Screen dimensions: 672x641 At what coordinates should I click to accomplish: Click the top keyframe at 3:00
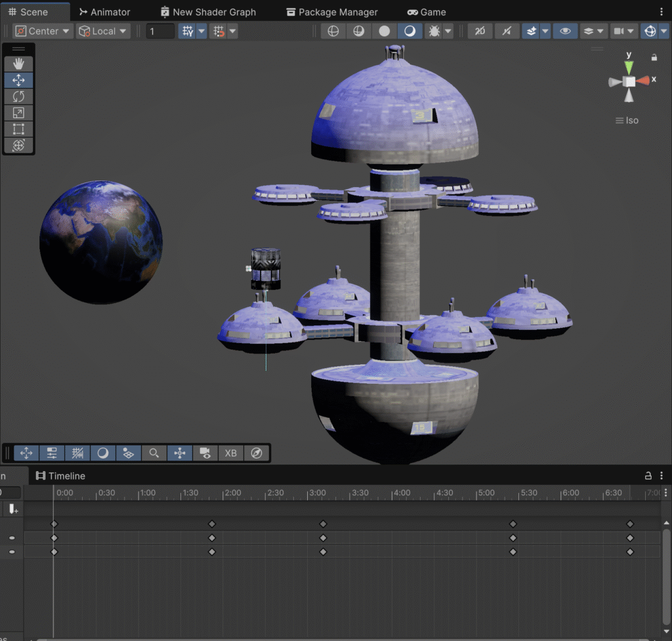323,524
